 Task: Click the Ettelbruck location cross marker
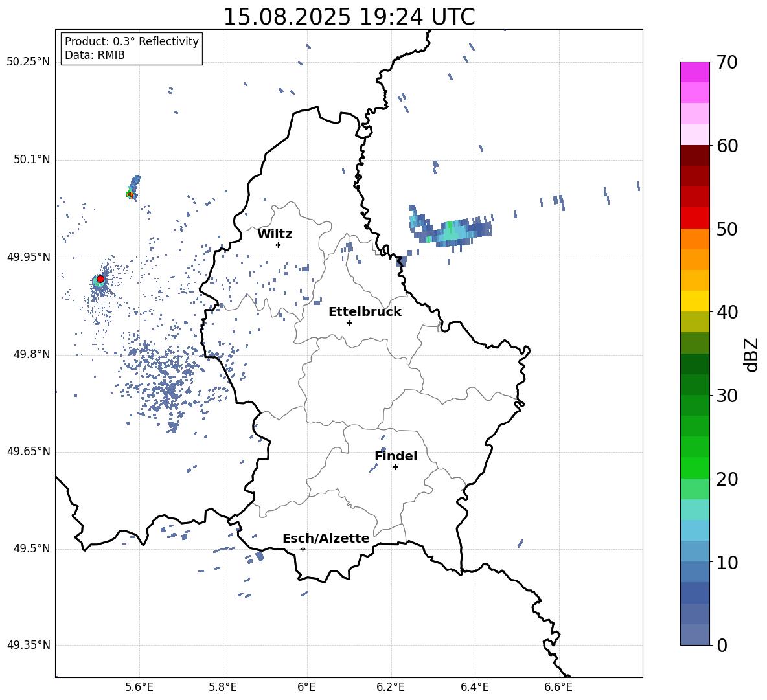349,322
